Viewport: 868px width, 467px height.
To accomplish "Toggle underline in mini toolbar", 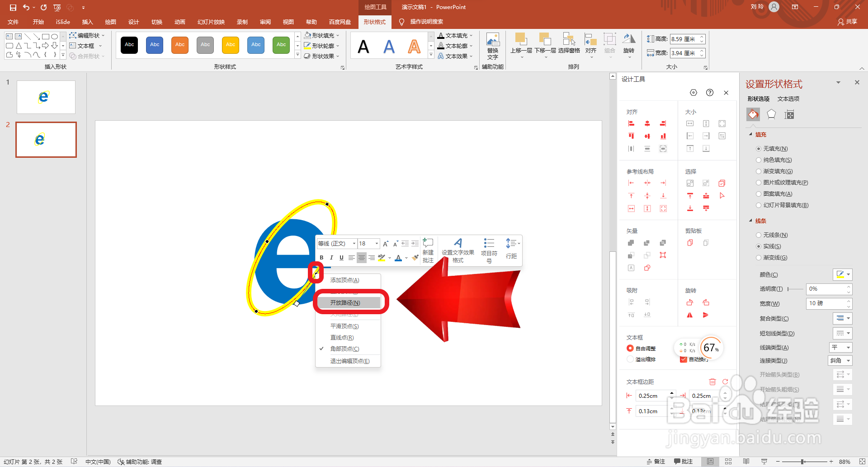I will (x=341, y=258).
